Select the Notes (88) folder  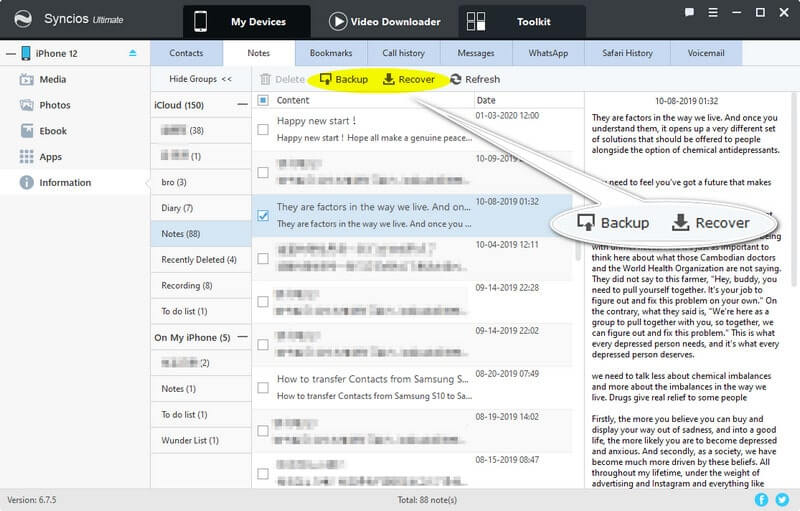pos(201,234)
